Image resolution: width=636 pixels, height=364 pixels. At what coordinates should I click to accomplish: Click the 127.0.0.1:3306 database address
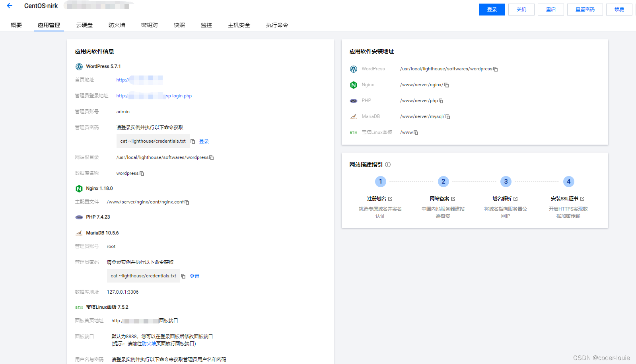tap(123, 292)
